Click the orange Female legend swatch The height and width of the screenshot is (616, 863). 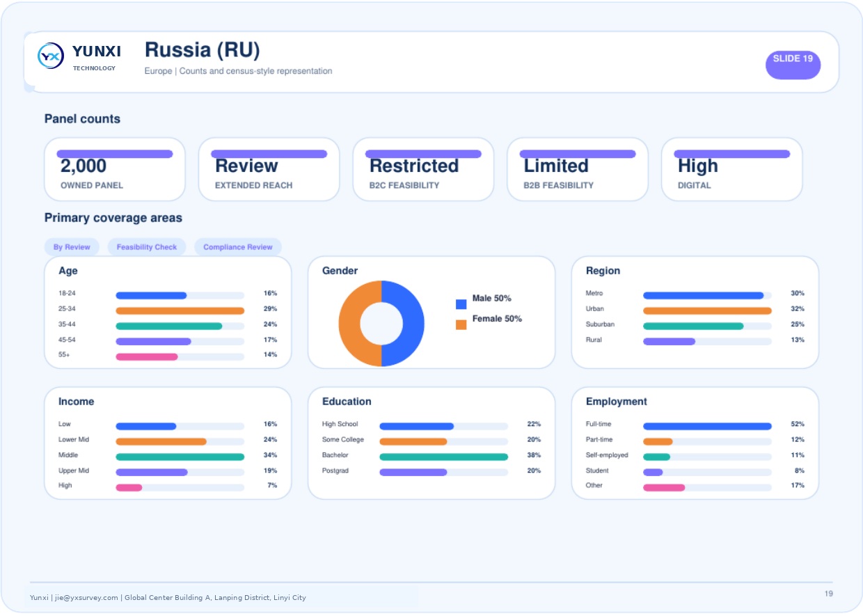pyautogui.click(x=461, y=324)
